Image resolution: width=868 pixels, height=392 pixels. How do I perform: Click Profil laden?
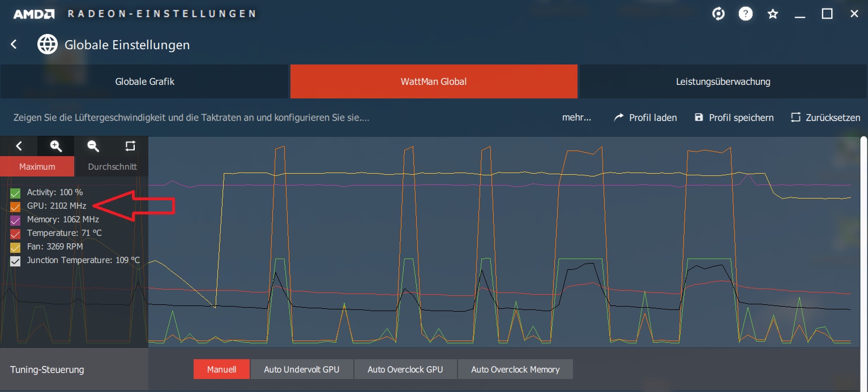click(x=645, y=118)
